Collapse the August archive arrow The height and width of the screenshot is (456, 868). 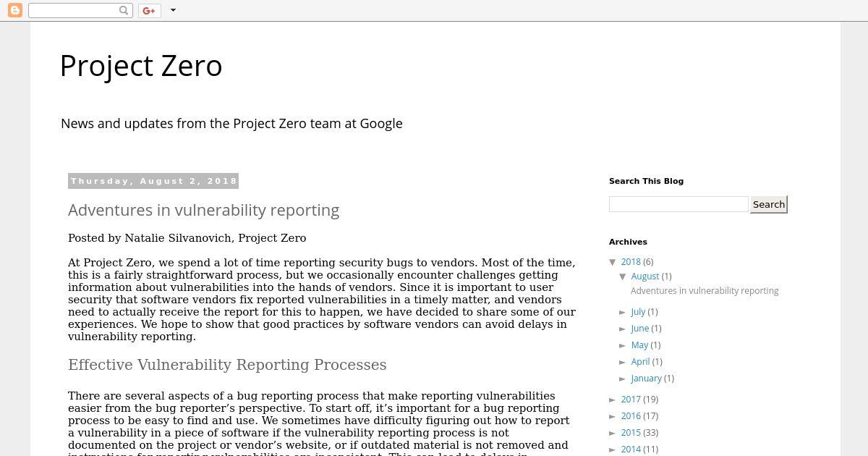click(x=624, y=276)
